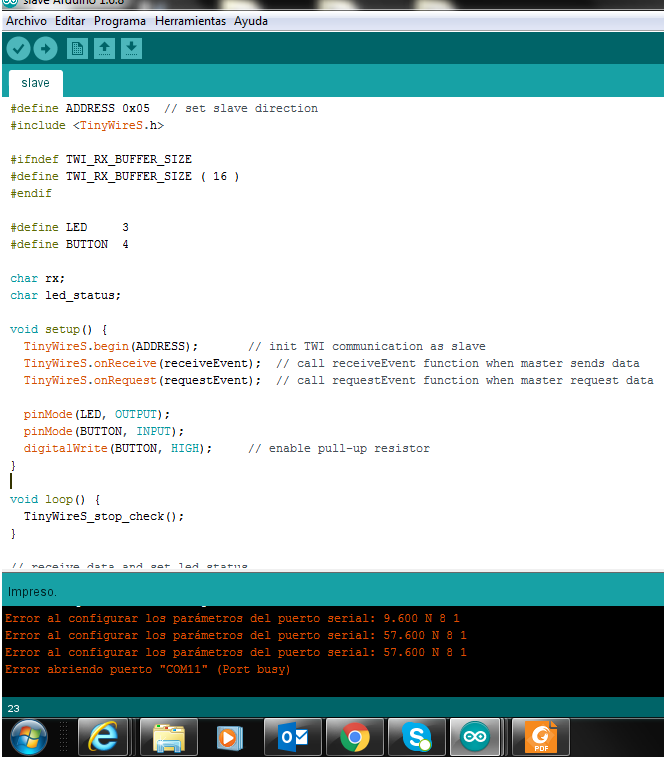Click the '#define BUTTON 4' line

coord(70,244)
